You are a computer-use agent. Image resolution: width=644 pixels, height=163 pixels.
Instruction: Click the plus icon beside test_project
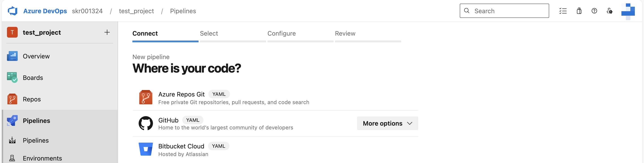[107, 32]
